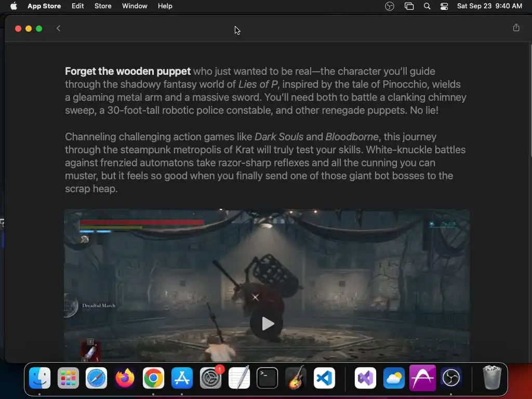Play the Lies of P gameplay video
The image size is (532, 399).
pyautogui.click(x=267, y=324)
